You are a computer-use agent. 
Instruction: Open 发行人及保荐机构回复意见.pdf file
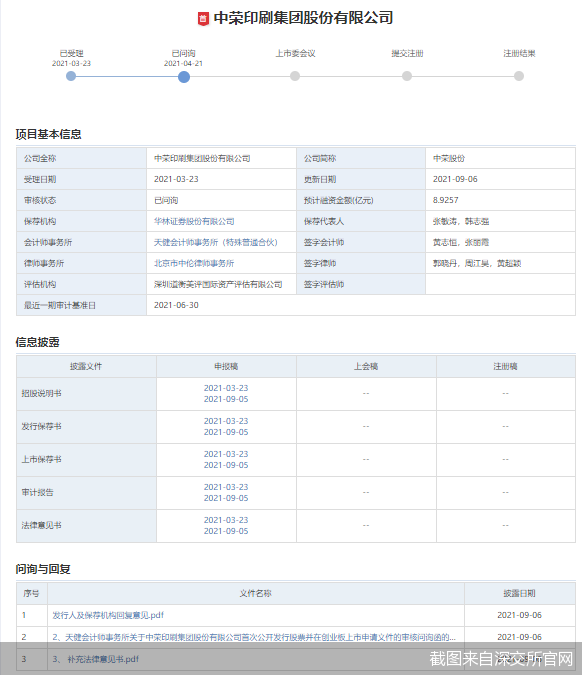click(x=108, y=615)
